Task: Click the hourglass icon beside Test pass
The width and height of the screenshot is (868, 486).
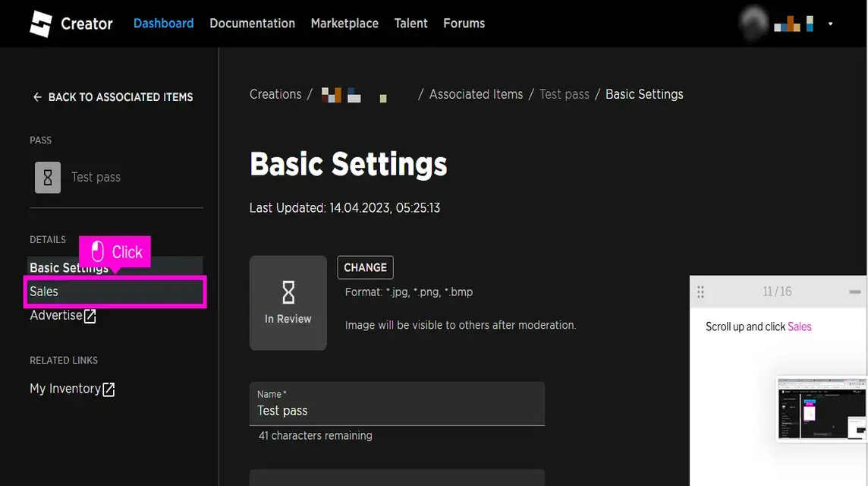Action: point(47,177)
